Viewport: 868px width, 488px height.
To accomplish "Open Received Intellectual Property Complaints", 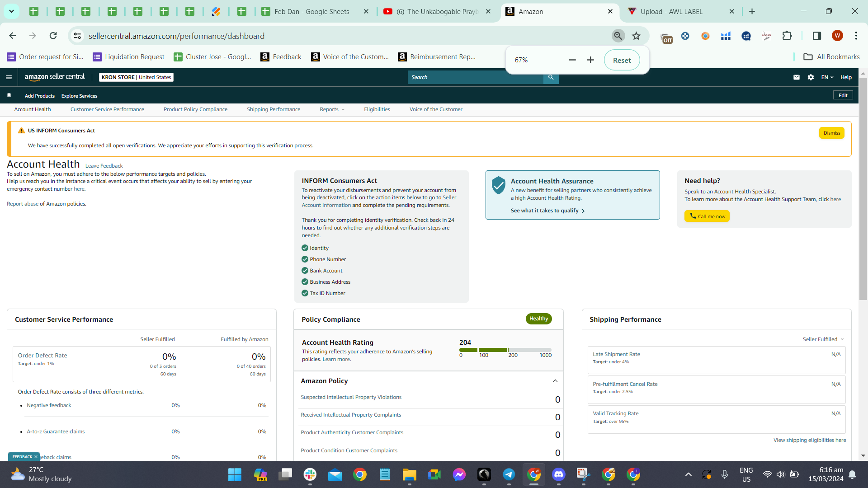I will coord(351,415).
